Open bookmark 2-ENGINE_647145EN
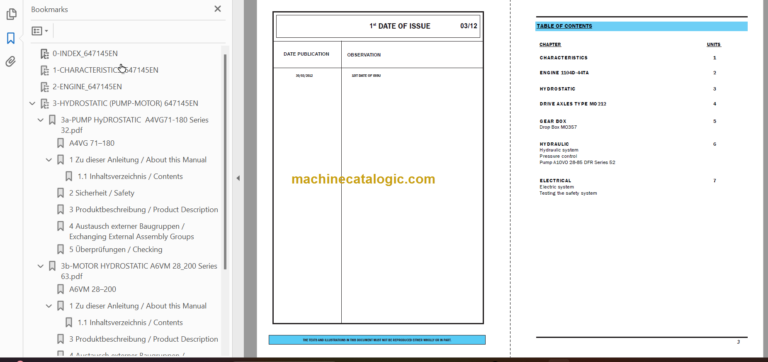The width and height of the screenshot is (768, 362). (x=87, y=87)
